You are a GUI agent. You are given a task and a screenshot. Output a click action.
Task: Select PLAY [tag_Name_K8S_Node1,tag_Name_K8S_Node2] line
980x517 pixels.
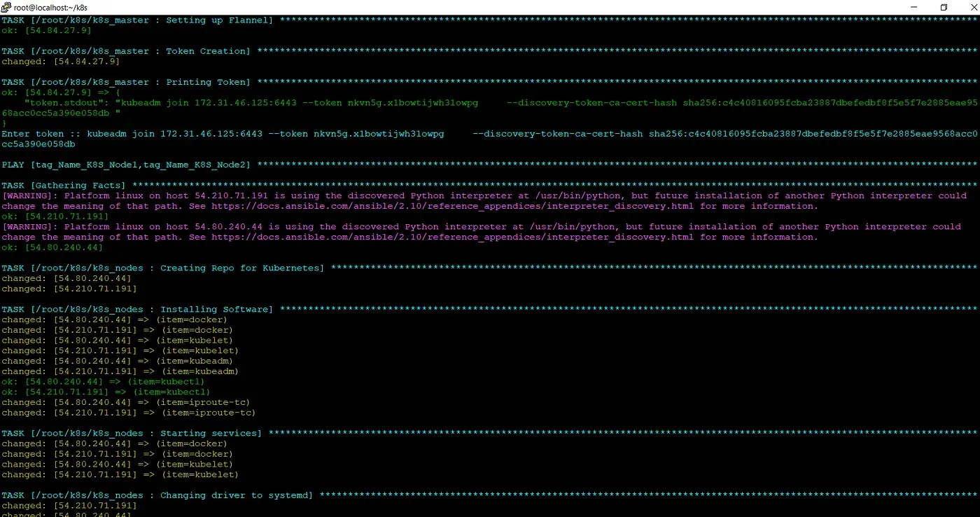[490, 165]
